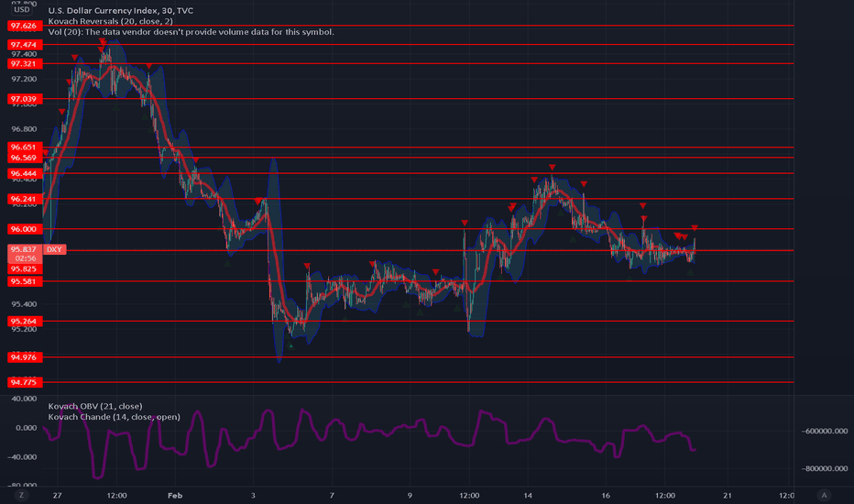Screen dimensions: 854x504
Task: Click the Z button left of time axis
Action: [22, 495]
